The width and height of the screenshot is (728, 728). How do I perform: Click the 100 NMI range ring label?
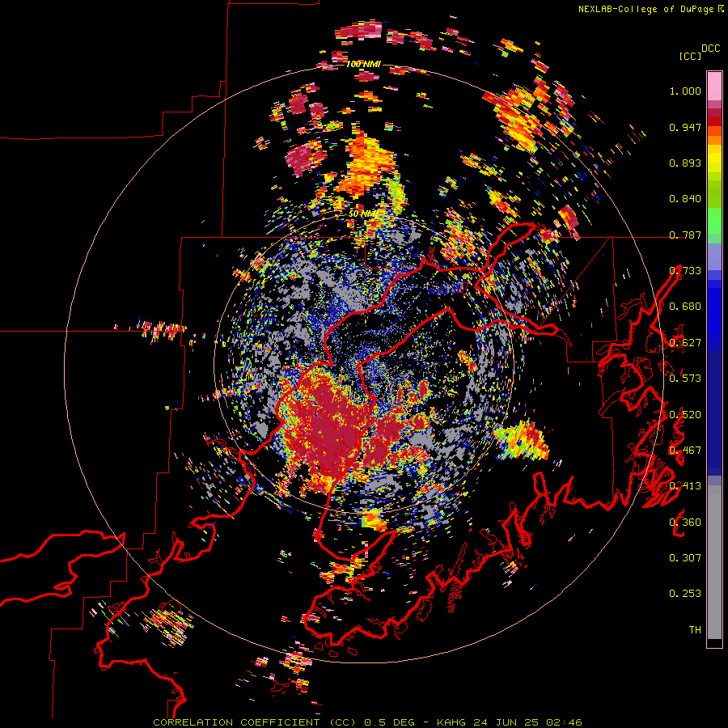click(x=363, y=64)
